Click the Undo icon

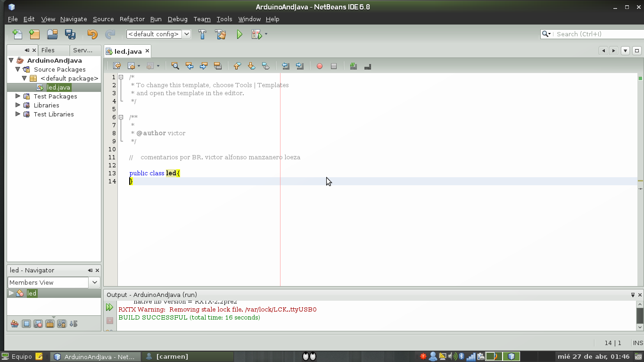coord(92,34)
